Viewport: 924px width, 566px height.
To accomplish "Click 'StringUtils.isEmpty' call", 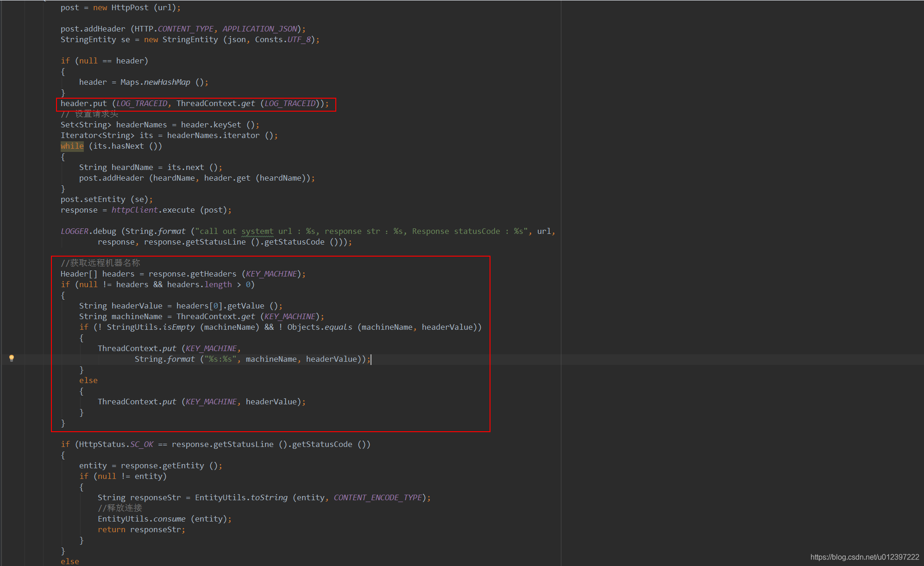I will (151, 327).
